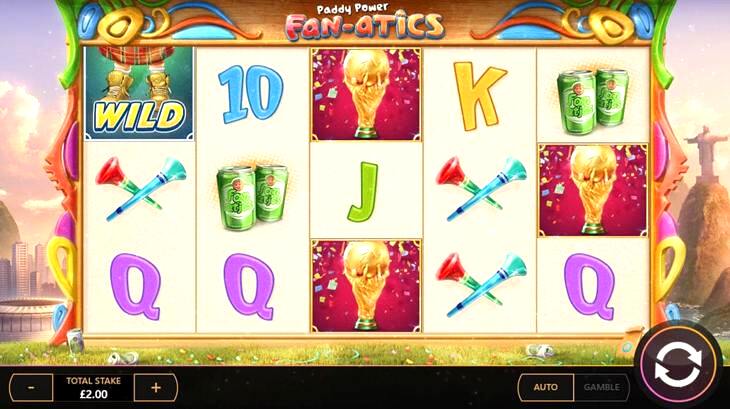Click the trophy symbol at bottom of middle reel
The width and height of the screenshot is (730, 409).
pos(366,286)
